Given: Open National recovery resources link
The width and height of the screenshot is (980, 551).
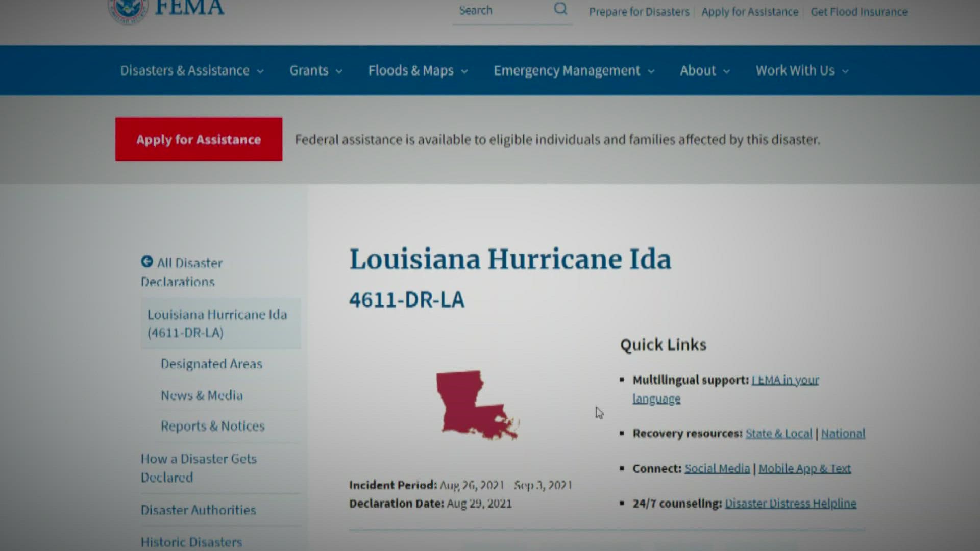Looking at the screenshot, I should point(843,433).
